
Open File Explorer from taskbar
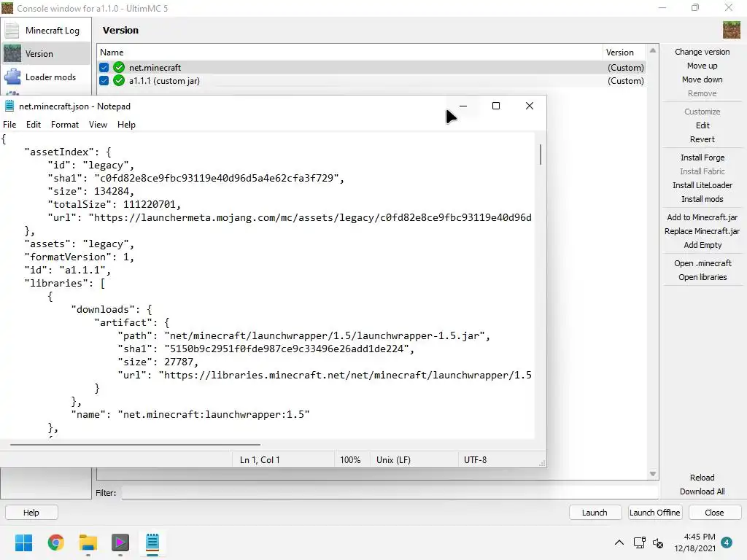click(x=88, y=542)
